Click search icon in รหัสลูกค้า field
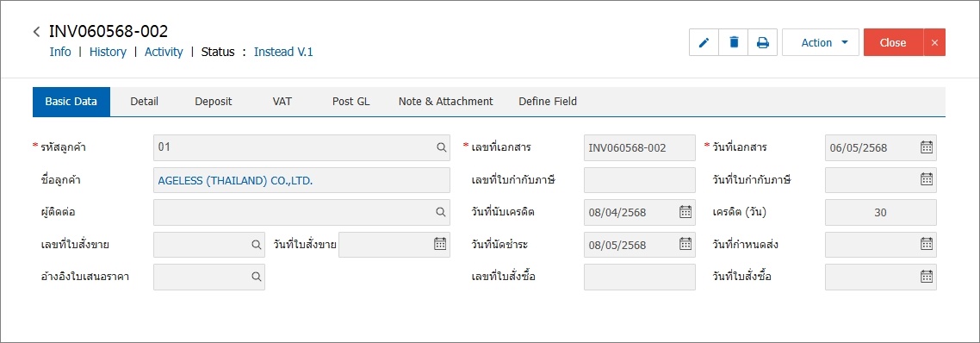The image size is (980, 343). point(441,147)
